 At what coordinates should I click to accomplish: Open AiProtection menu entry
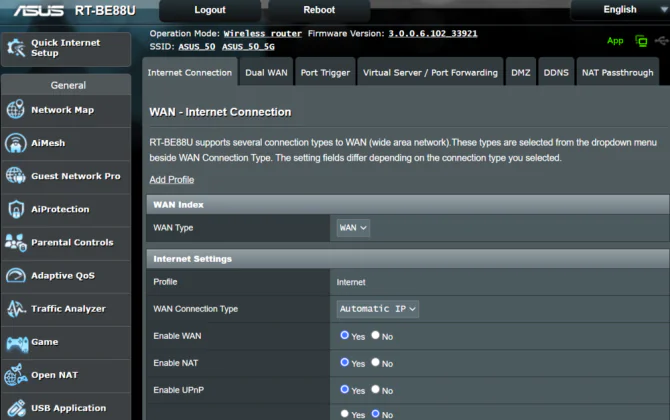[66, 209]
